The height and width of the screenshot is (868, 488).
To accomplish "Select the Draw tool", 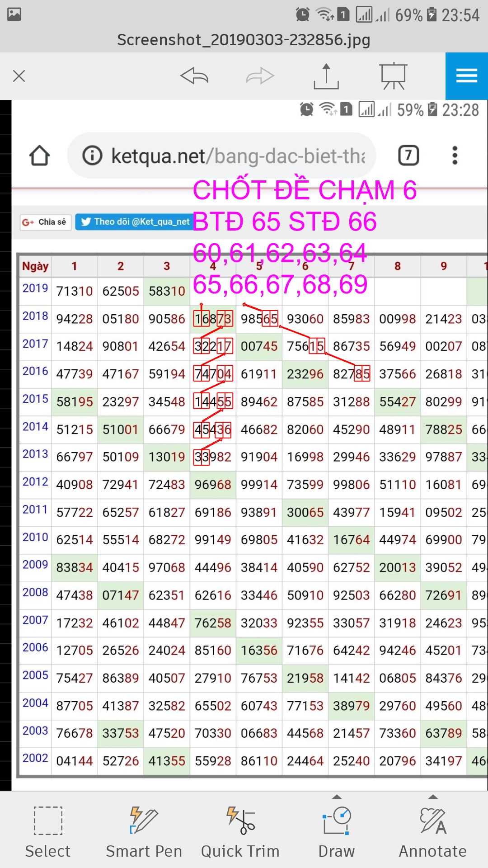I will click(337, 832).
